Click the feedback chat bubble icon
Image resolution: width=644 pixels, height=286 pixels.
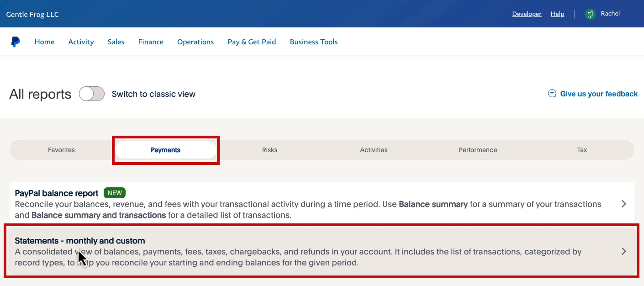coord(552,94)
